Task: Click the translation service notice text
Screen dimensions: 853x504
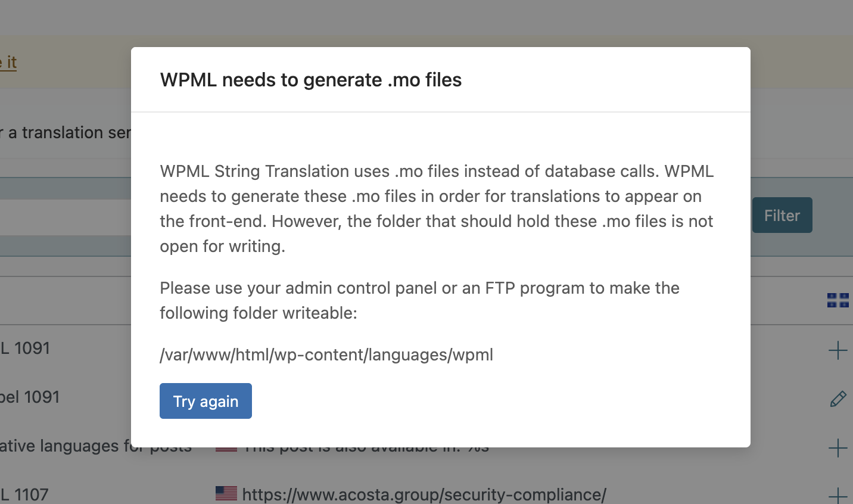Action: point(66,132)
